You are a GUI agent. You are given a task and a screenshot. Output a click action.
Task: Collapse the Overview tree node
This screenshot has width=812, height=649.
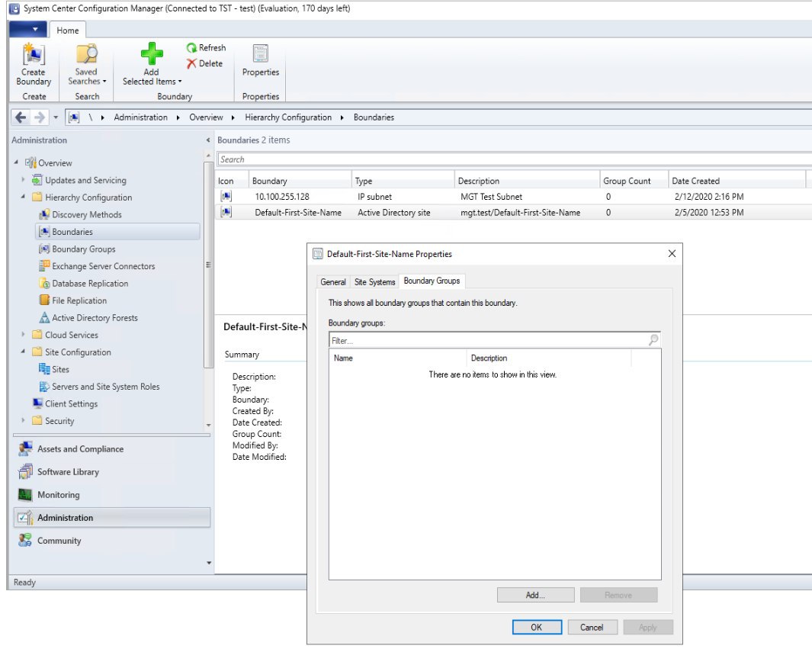[16, 162]
